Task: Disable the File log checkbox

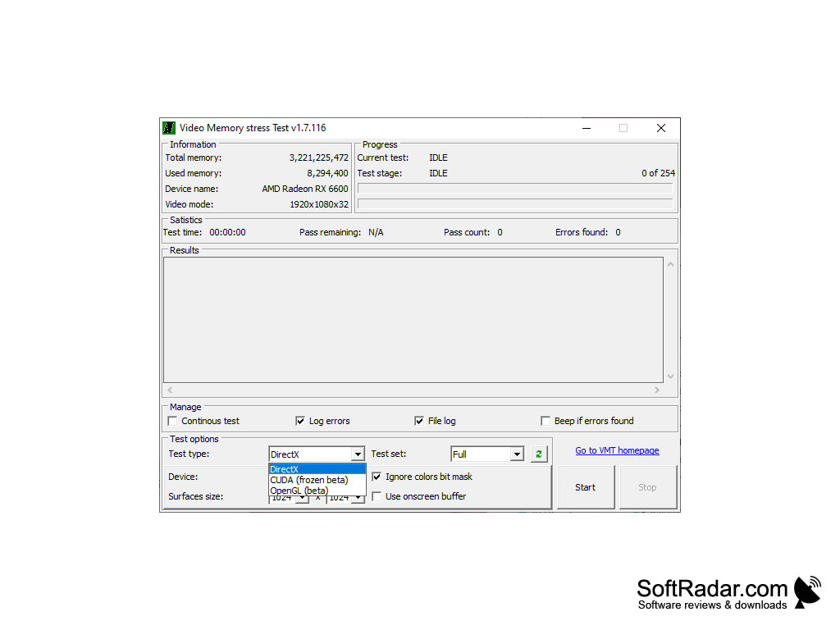Action: pyautogui.click(x=419, y=420)
